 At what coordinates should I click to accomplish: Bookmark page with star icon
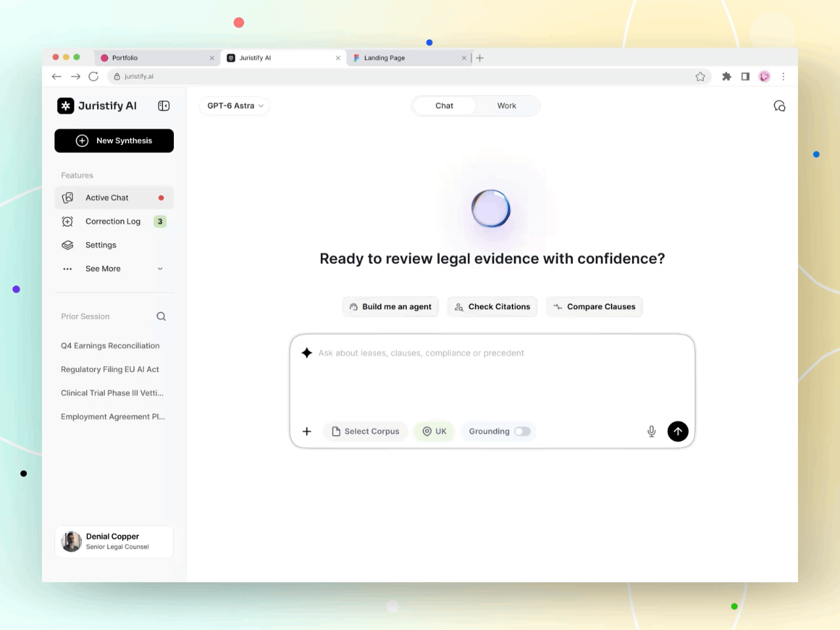click(700, 77)
